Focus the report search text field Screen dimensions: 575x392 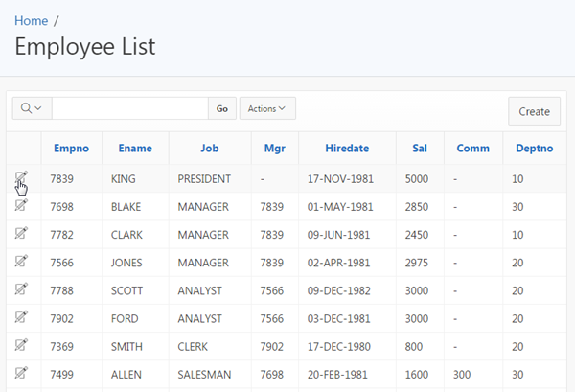(x=129, y=108)
